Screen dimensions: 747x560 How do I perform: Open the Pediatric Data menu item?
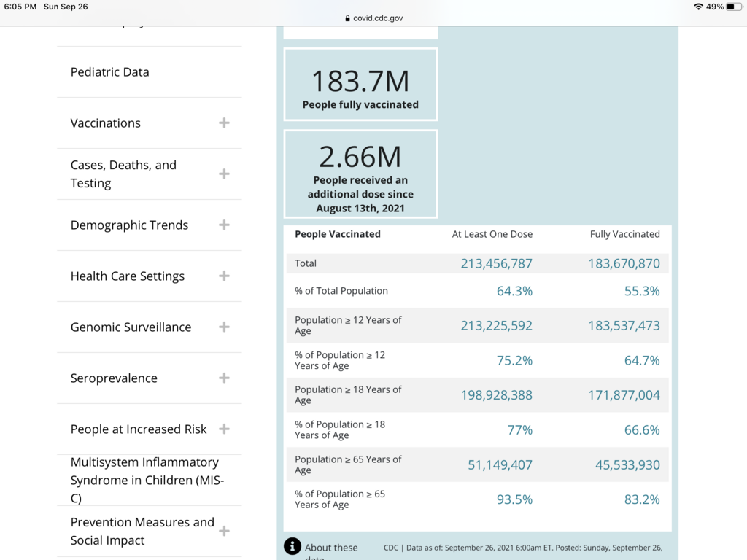[x=110, y=72]
